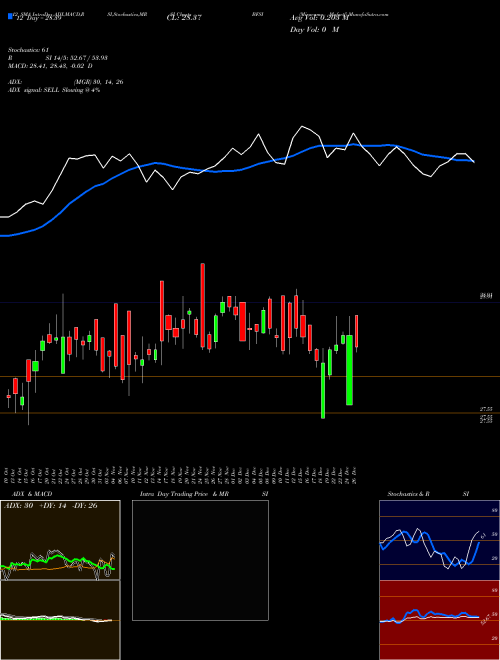Open the red RSI mini chart
This screenshot has height=660, width=500.
(x=439, y=620)
